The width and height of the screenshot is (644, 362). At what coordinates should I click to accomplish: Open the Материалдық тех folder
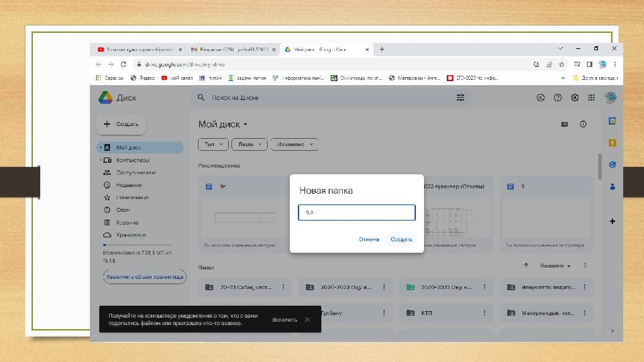(547, 313)
